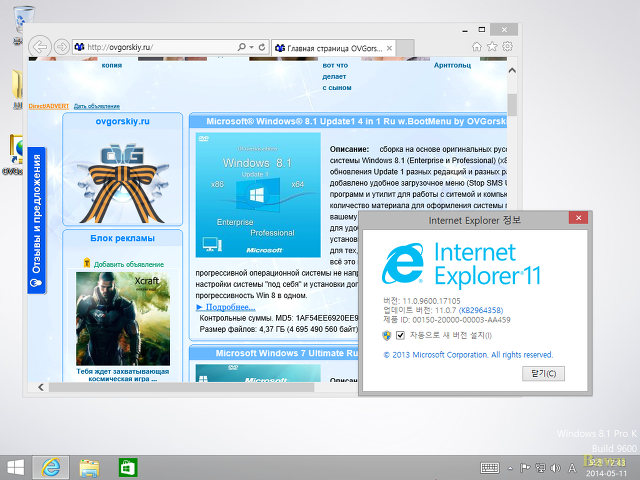Follow the Подробнее... link
The width and height of the screenshot is (640, 480).
tap(226, 307)
